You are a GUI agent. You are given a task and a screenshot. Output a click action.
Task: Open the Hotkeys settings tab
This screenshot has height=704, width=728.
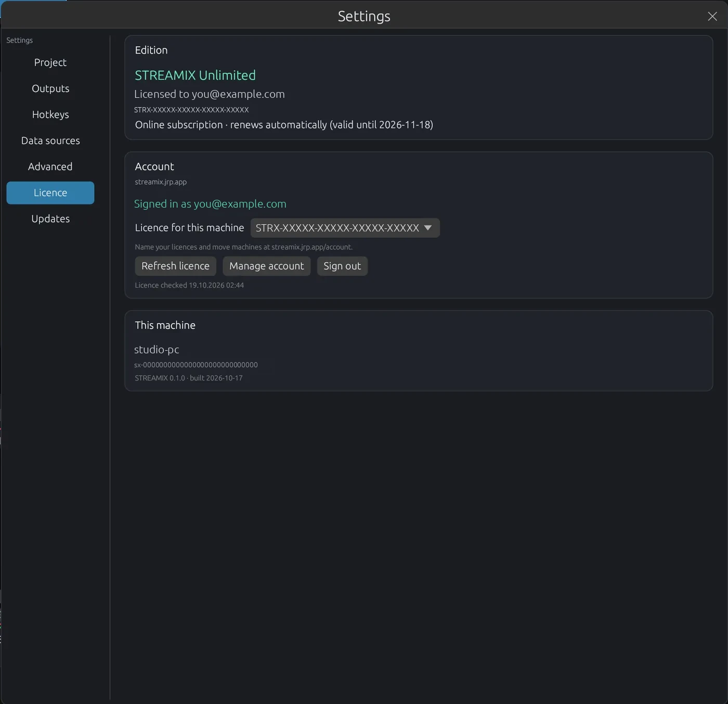pyautogui.click(x=50, y=114)
